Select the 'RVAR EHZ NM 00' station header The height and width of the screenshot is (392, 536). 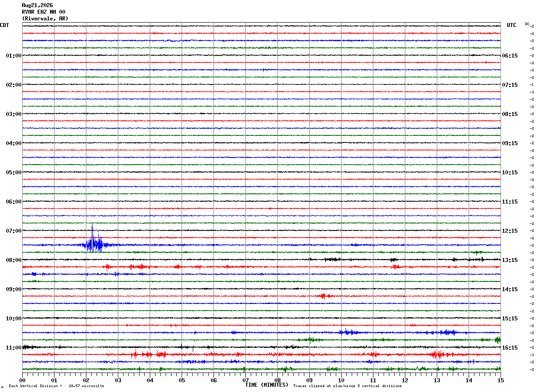pos(43,12)
